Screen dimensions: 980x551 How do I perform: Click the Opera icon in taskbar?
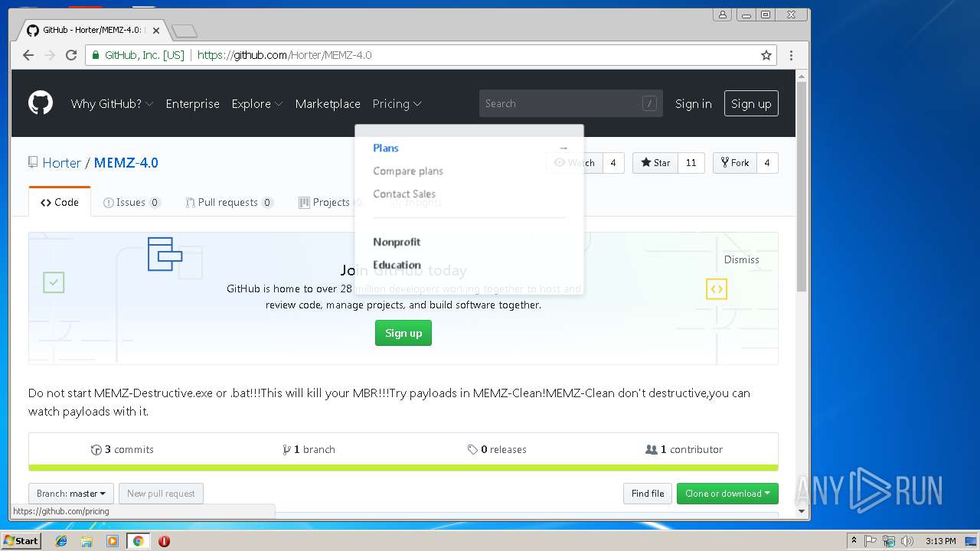(164, 541)
